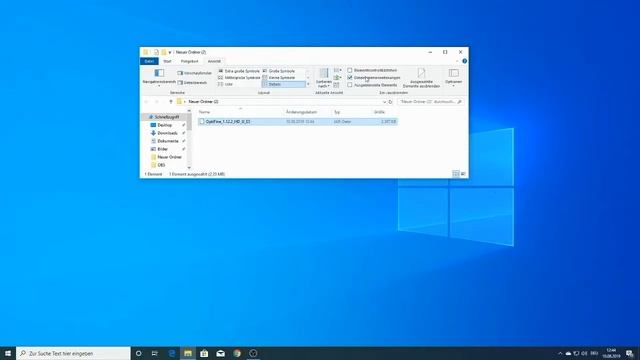Select the Vorschaufenster preview pane option
640x360 pixels.
coord(195,73)
